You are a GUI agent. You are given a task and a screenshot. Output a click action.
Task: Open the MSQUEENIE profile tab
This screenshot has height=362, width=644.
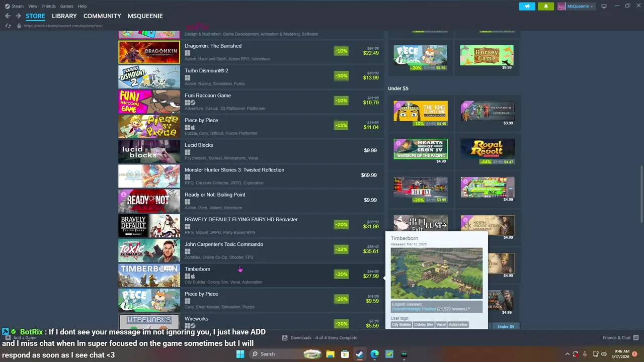[145, 16]
